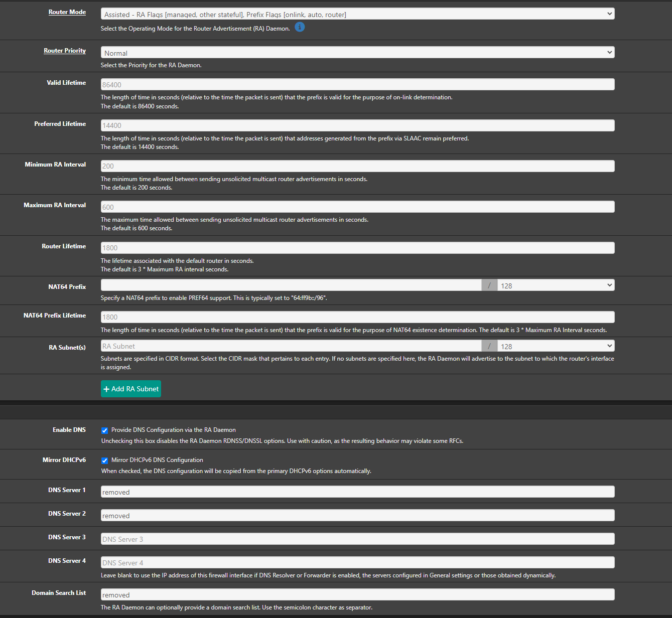This screenshot has width=672, height=618.
Task: Select the Minimum RA Interval field
Action: click(357, 166)
